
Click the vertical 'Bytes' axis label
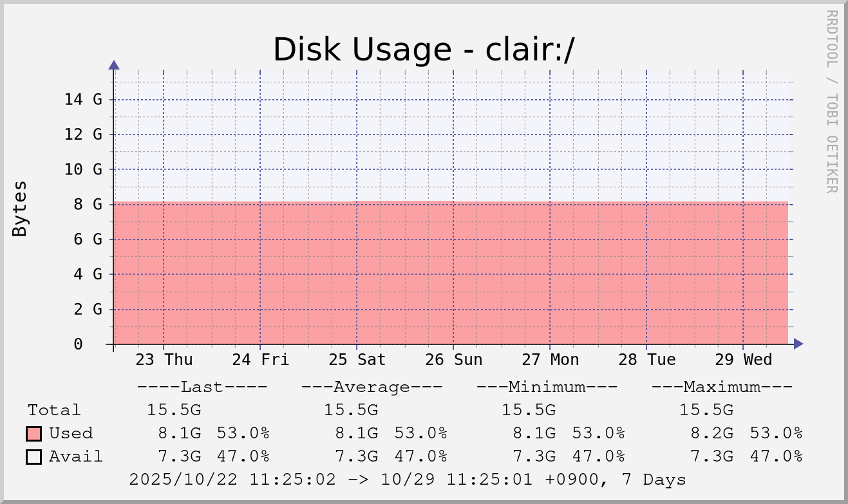(x=20, y=209)
